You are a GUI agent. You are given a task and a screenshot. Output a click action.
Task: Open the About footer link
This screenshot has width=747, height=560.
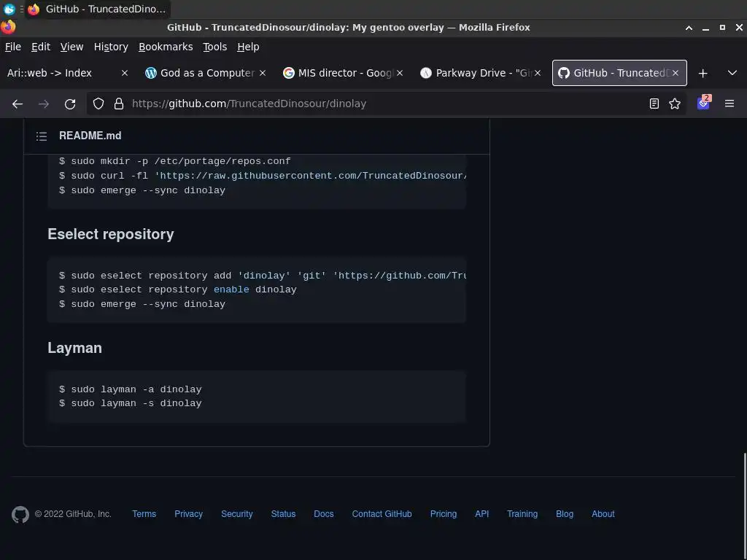coord(603,514)
